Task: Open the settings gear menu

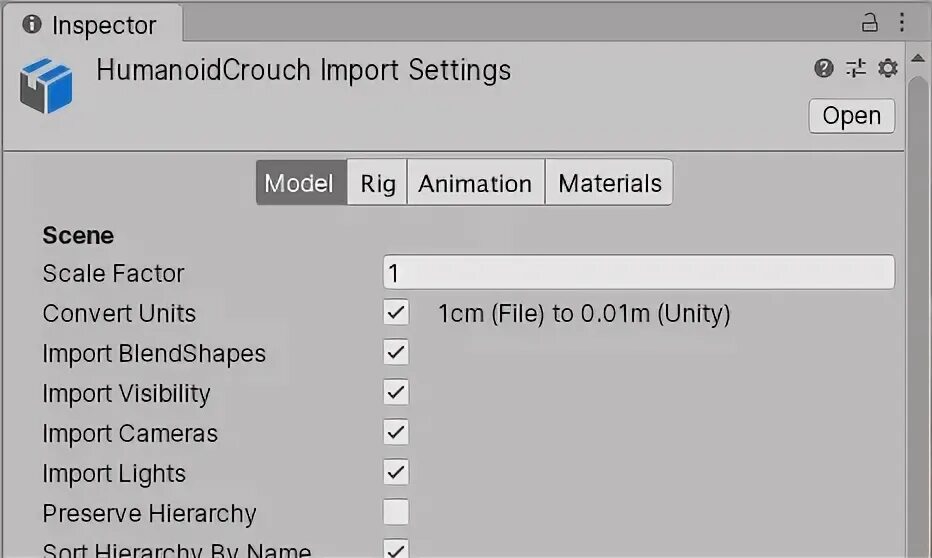Action: (887, 68)
